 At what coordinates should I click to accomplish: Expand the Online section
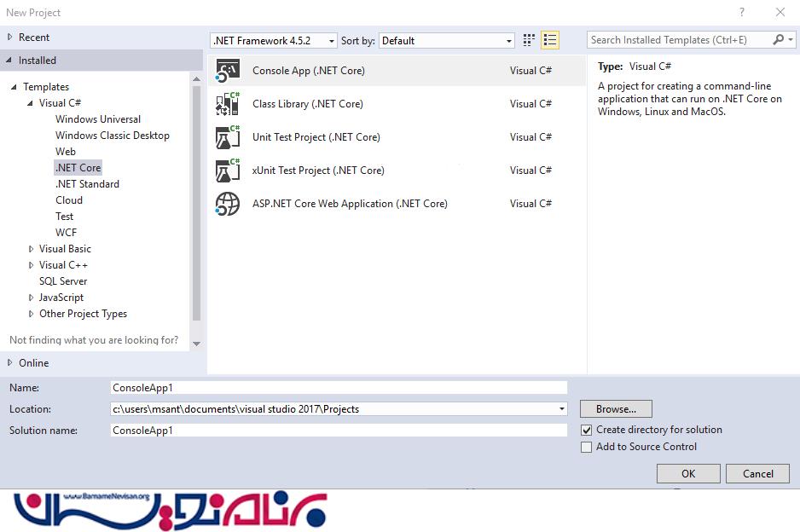coord(10,363)
